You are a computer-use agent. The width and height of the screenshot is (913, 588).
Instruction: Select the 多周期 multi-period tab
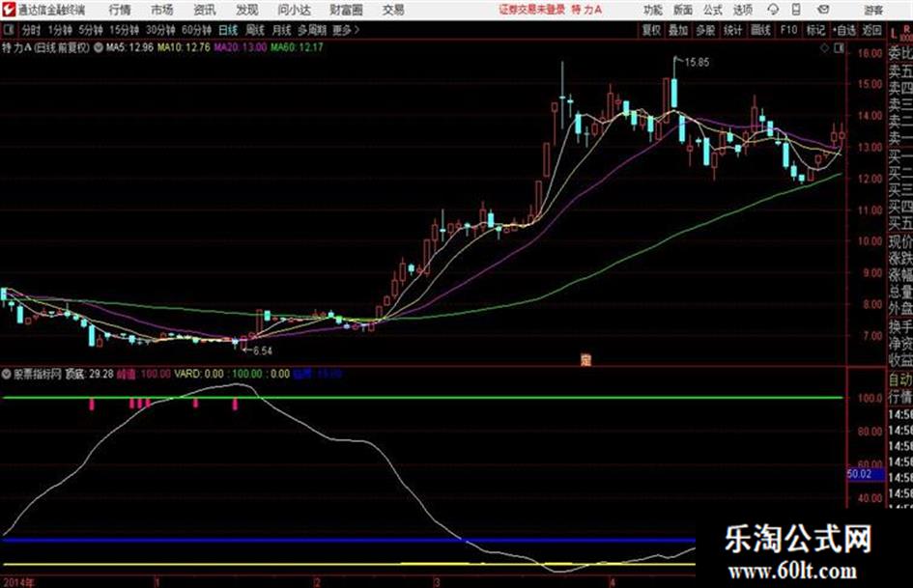pyautogui.click(x=312, y=30)
